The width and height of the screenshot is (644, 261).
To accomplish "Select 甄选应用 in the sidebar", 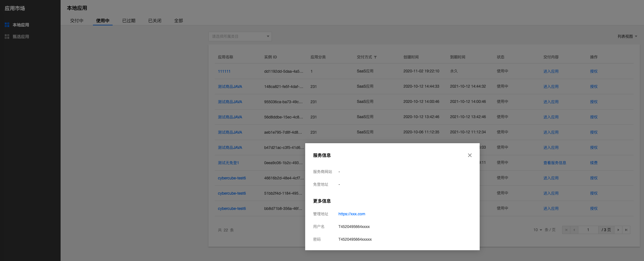I will (x=21, y=37).
